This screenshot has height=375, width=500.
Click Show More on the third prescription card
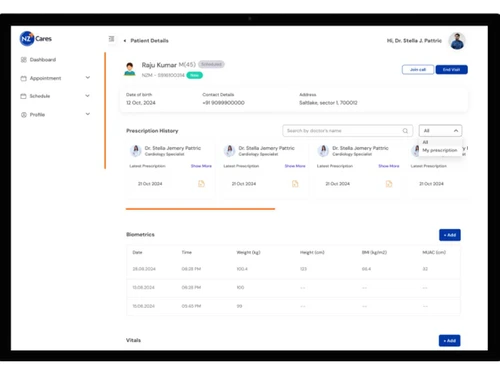pos(389,166)
